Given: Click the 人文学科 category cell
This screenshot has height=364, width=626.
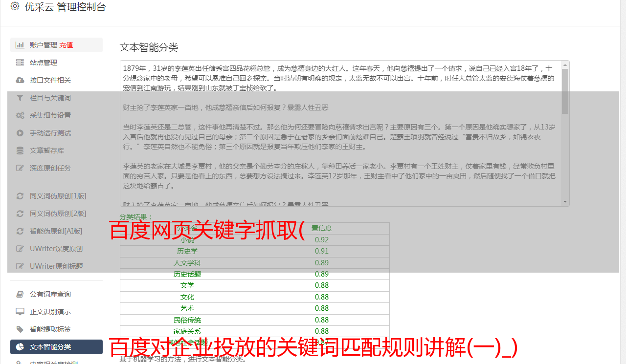Looking at the screenshot, I should click(187, 263).
